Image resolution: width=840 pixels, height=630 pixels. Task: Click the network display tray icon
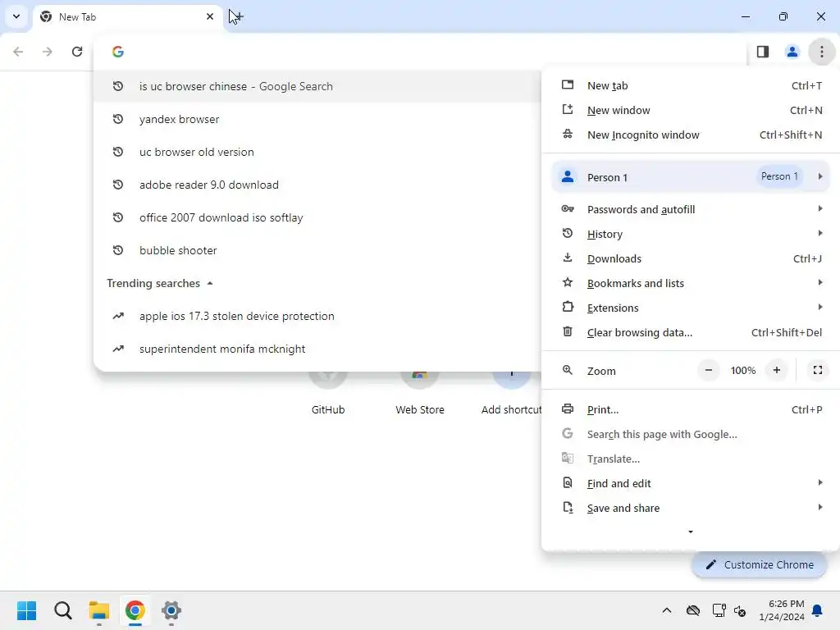point(719,610)
